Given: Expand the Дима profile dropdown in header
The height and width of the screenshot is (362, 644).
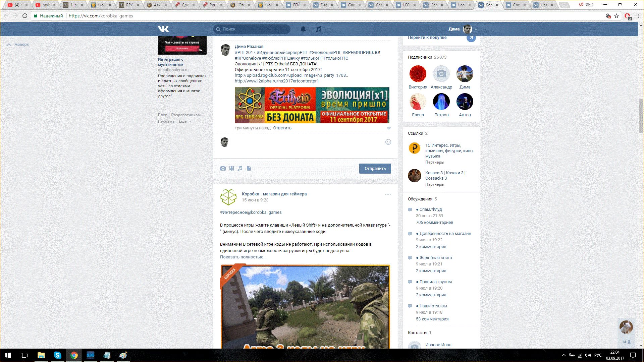Looking at the screenshot, I should pos(463,29).
